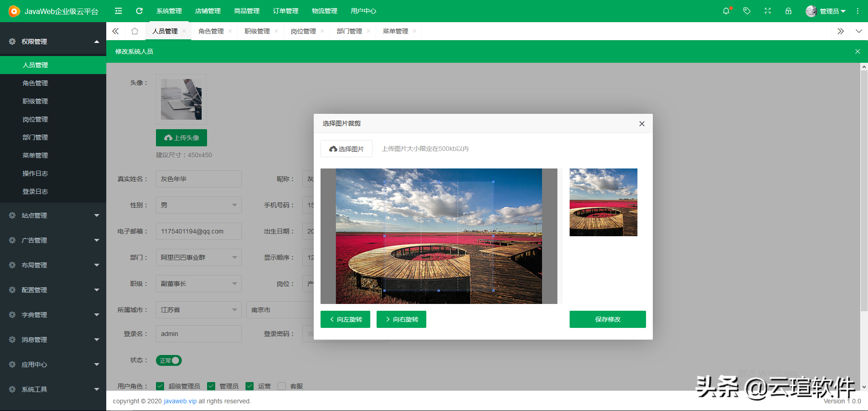Open the 部门 dropdown showing 阿里巴巴事业群
This screenshot has height=411, width=868.
[x=199, y=257]
